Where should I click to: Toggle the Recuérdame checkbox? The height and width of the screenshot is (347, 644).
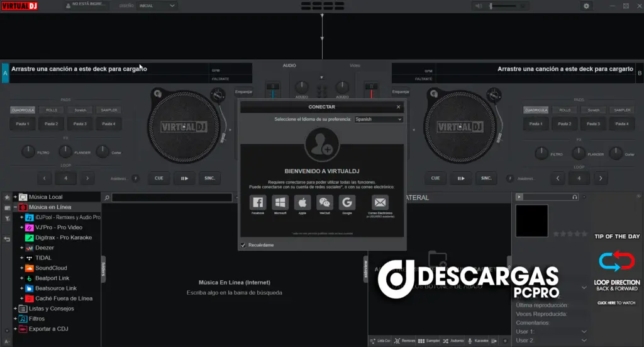(x=243, y=245)
